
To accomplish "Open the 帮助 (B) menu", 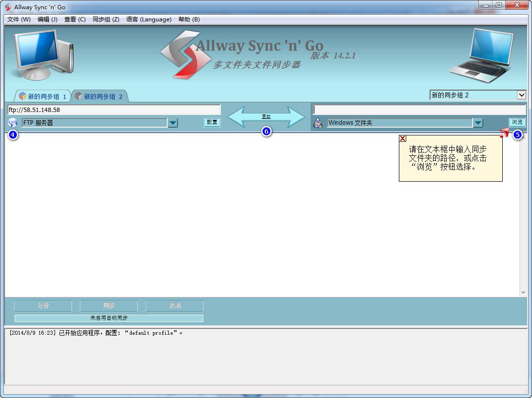I will tap(189, 19).
